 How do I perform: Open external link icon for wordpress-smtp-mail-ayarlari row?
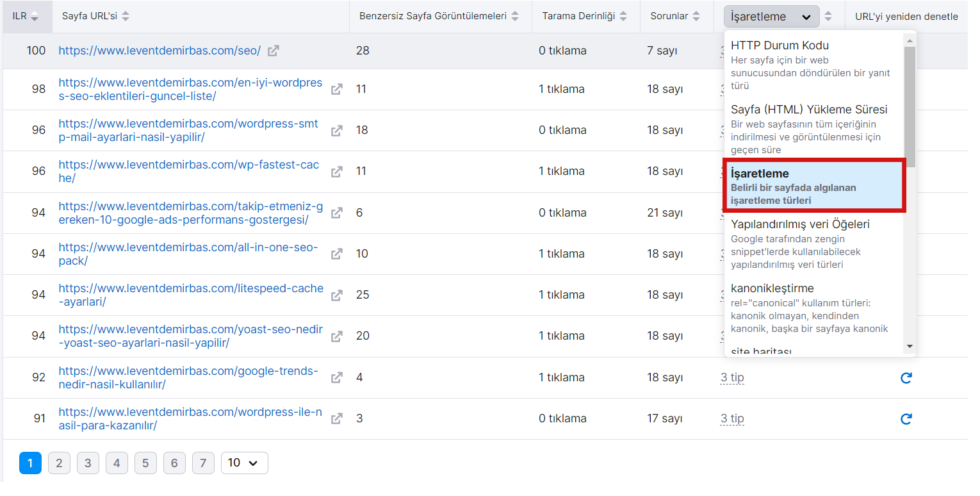click(336, 131)
